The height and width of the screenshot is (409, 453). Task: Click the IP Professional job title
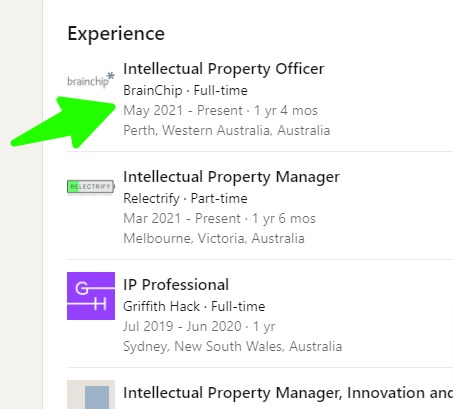click(x=176, y=285)
